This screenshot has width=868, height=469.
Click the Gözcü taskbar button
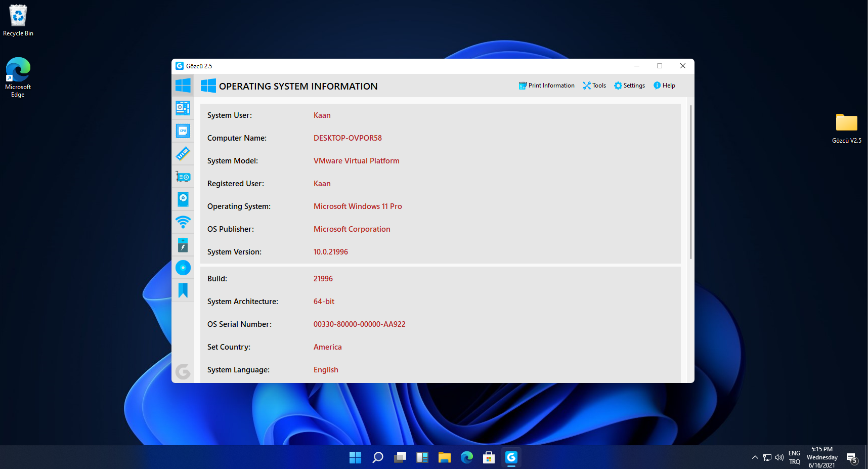coord(511,457)
